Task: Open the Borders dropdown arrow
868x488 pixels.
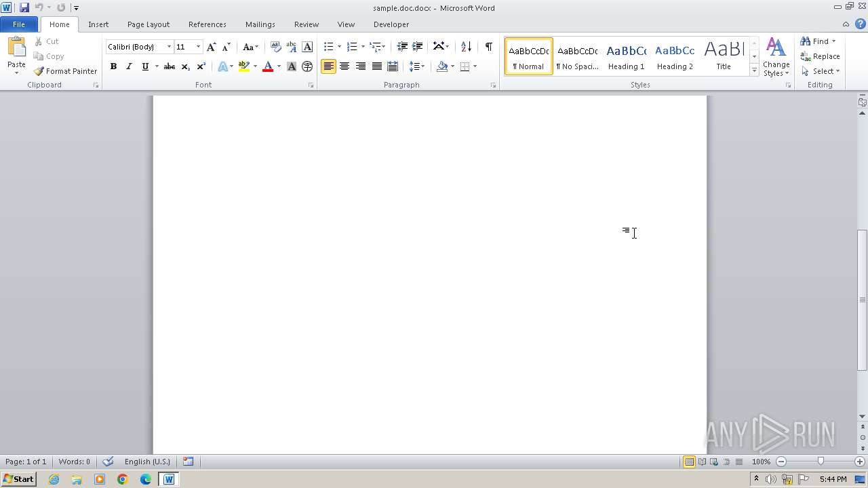Action: (475, 66)
